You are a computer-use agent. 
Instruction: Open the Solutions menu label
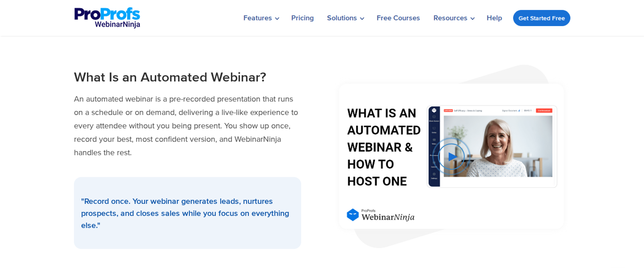point(342,18)
